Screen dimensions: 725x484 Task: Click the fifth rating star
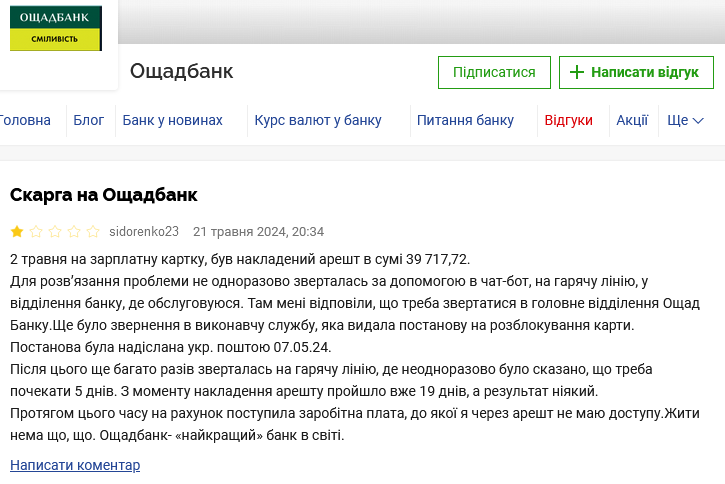pyautogui.click(x=93, y=232)
